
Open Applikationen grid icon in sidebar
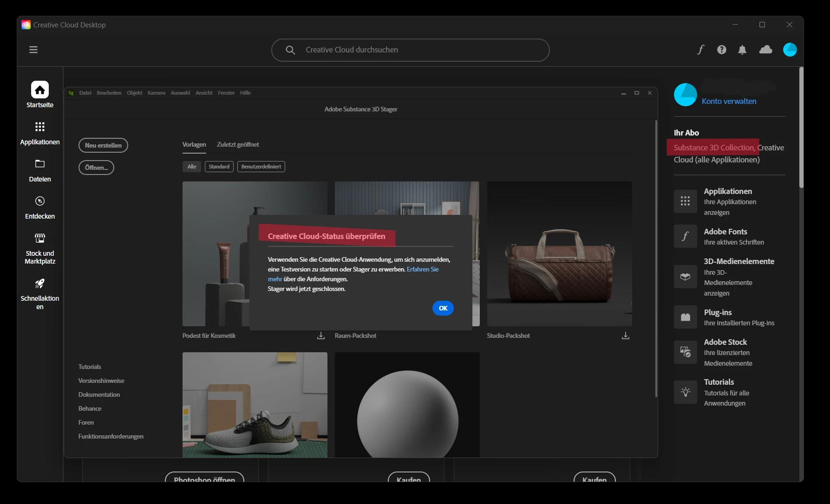tap(40, 127)
